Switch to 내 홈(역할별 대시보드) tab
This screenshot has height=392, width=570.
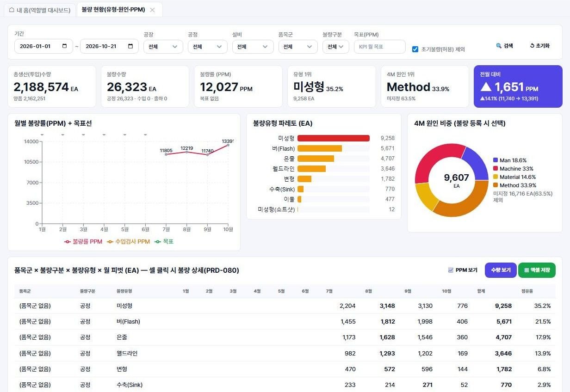coord(40,10)
